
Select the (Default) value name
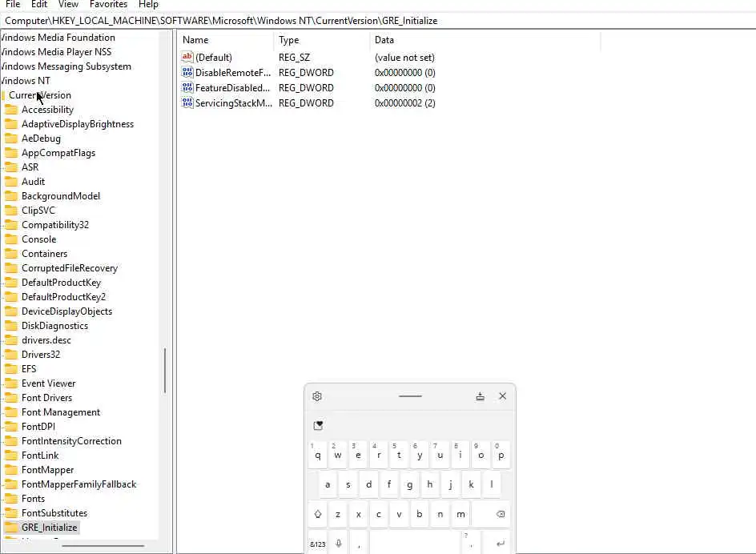click(214, 58)
